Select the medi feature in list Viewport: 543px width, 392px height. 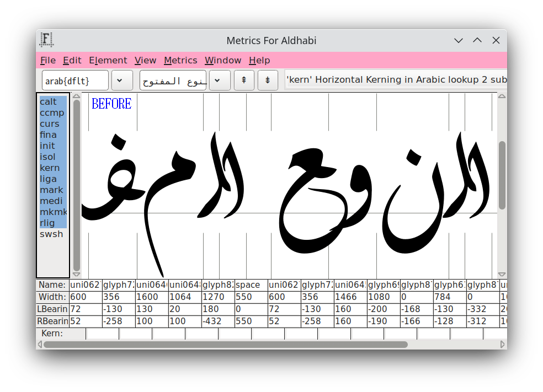(x=53, y=201)
